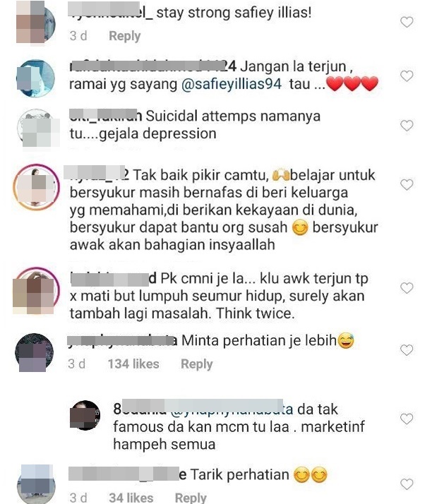The height and width of the screenshot is (504, 437).
Task: Heart the 'Tak baik pikir camtu' comment
Action: point(407,184)
